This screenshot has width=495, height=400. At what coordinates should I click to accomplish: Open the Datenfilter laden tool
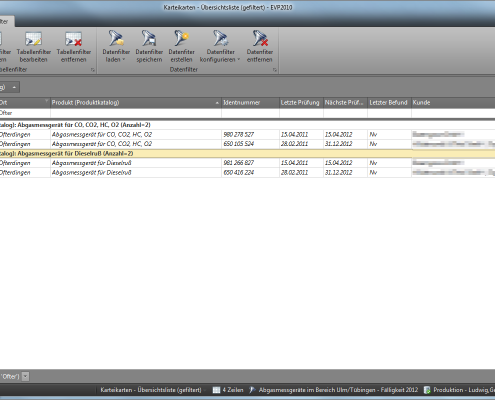tap(116, 47)
